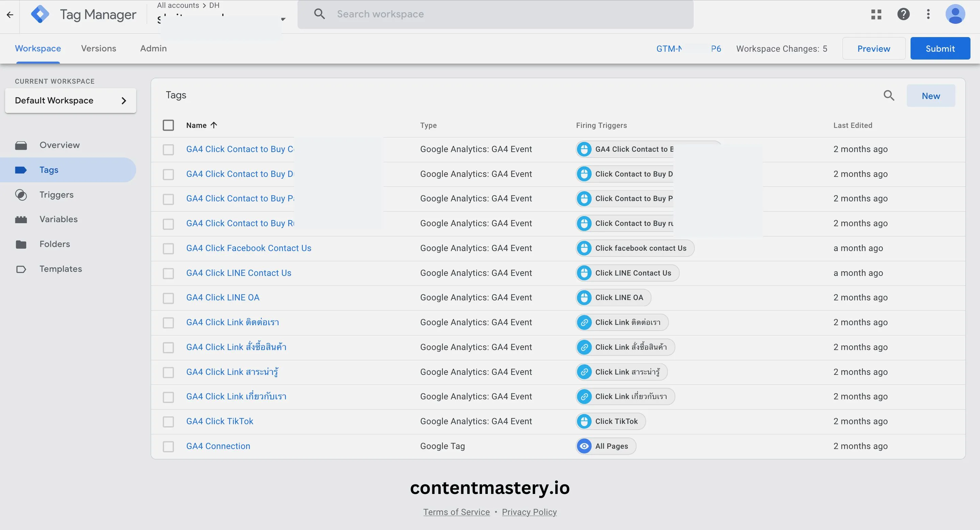980x530 pixels.
Task: Click the magnifier in the Search workspace bar
Action: pos(319,14)
